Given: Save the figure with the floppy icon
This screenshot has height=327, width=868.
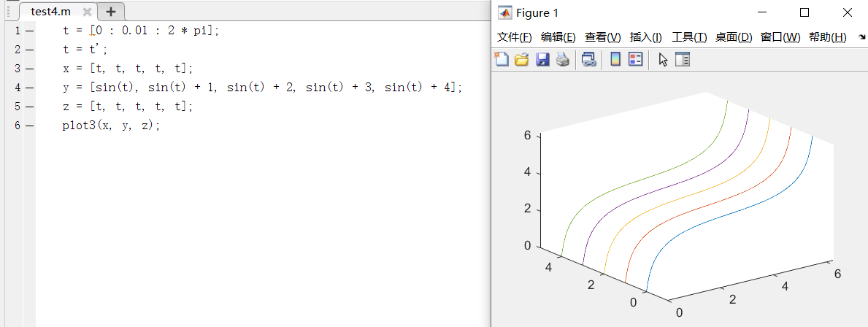Looking at the screenshot, I should [542, 59].
